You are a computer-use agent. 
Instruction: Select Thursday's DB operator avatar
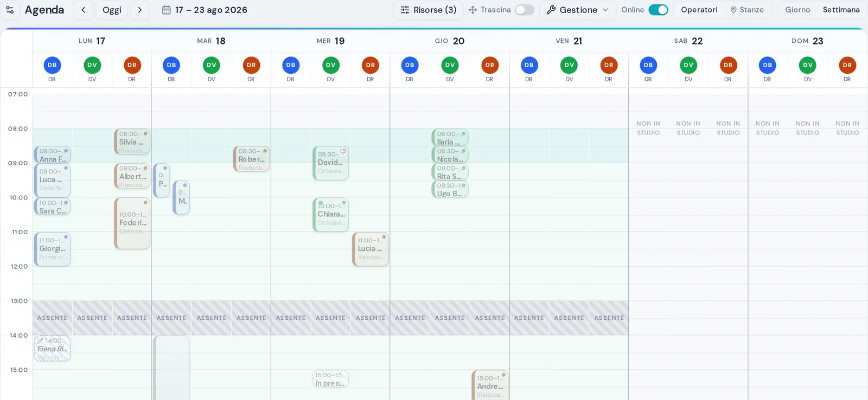[410, 65]
